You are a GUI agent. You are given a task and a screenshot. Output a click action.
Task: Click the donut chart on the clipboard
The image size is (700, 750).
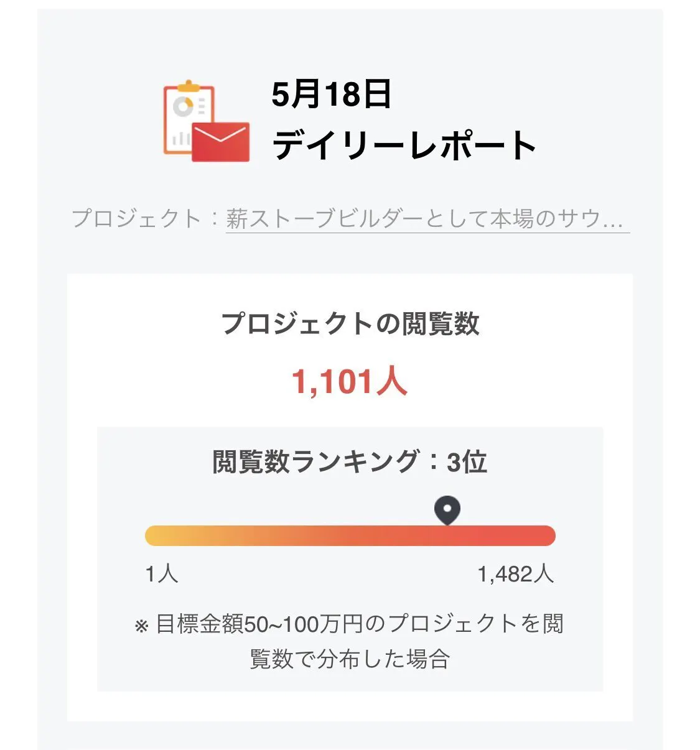[183, 106]
